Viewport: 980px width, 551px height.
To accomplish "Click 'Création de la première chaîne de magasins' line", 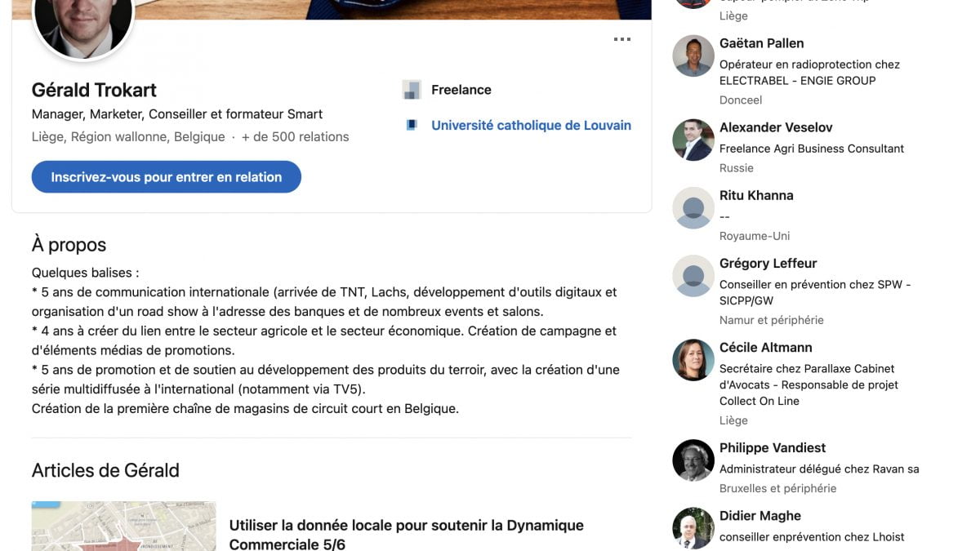I will coord(245,409).
